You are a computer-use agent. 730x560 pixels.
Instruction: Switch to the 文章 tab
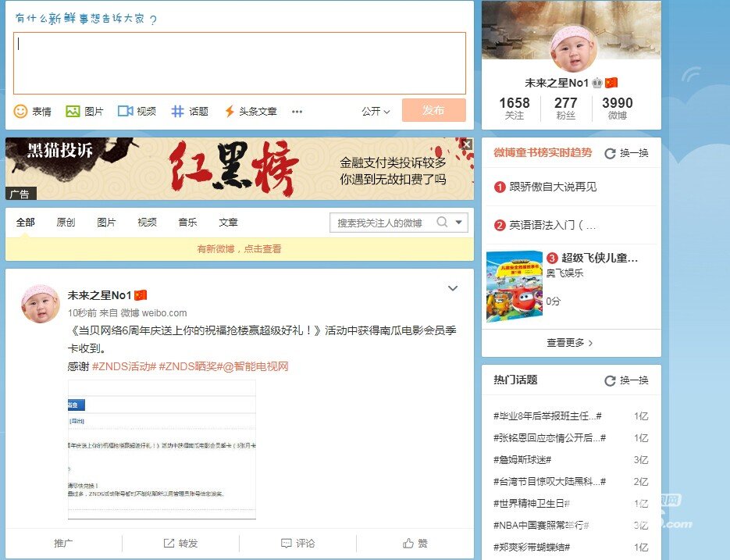(228, 223)
